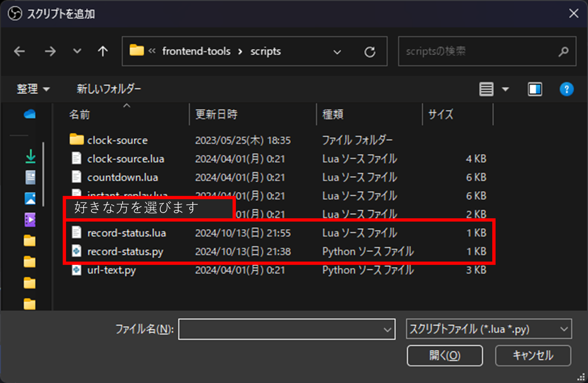Close the スクリプトを追加 dialog
588x383 pixels.
coord(574,14)
